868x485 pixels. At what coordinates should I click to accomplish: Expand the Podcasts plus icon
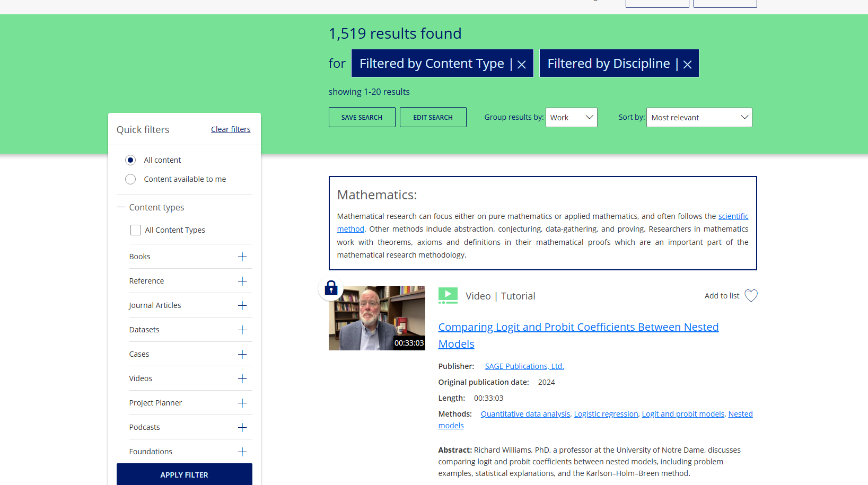[242, 427]
